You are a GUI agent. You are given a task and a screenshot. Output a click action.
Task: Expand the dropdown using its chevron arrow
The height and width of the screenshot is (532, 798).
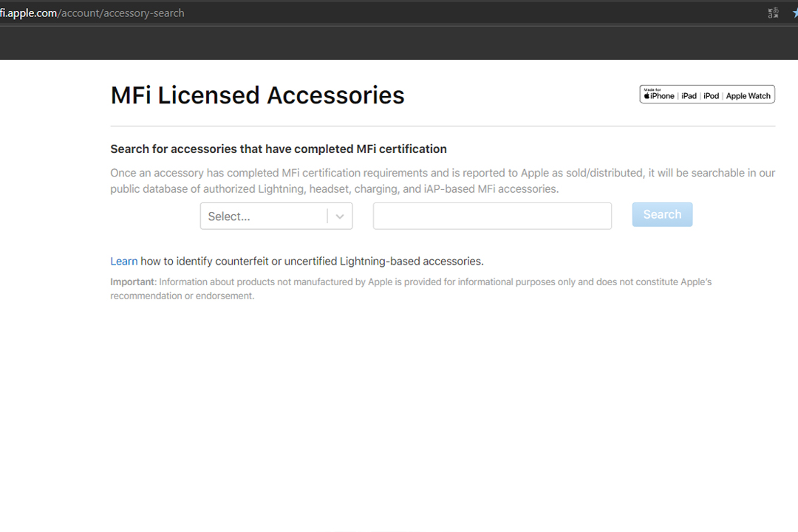click(340, 216)
